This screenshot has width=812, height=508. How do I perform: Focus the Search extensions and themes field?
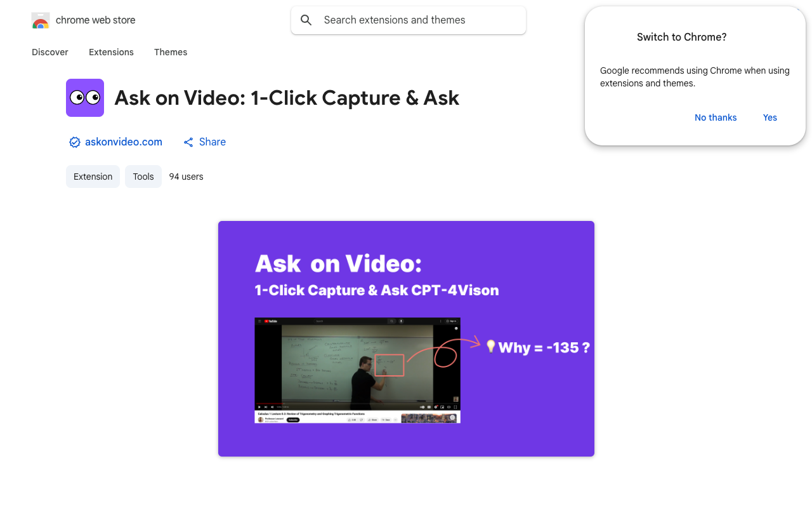tap(409, 20)
